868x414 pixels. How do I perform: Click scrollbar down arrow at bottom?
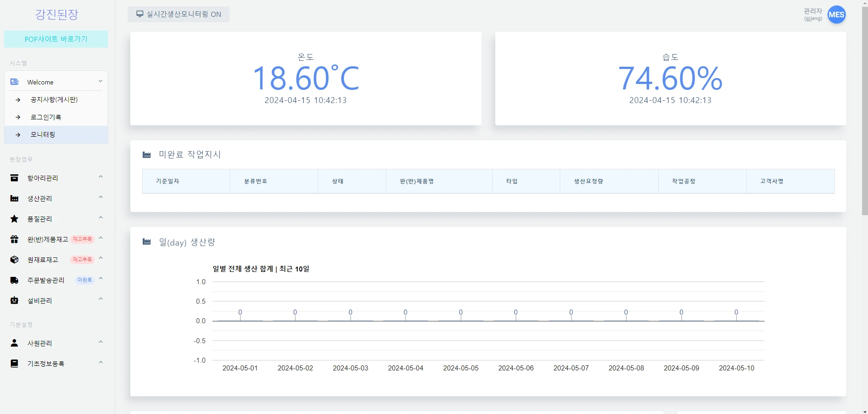click(865, 411)
